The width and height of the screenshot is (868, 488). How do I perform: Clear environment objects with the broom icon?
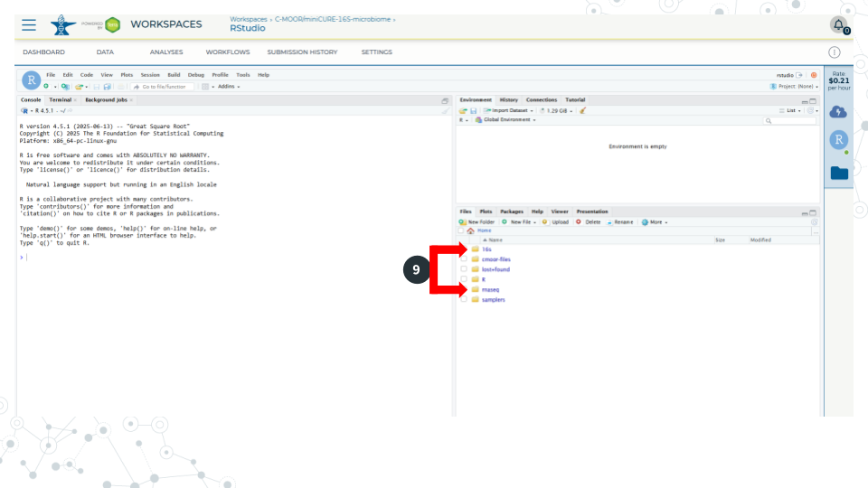[x=582, y=110]
